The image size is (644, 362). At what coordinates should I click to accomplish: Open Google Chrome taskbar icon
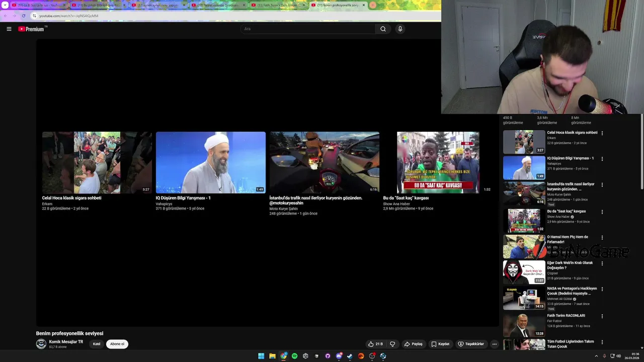pos(284,356)
